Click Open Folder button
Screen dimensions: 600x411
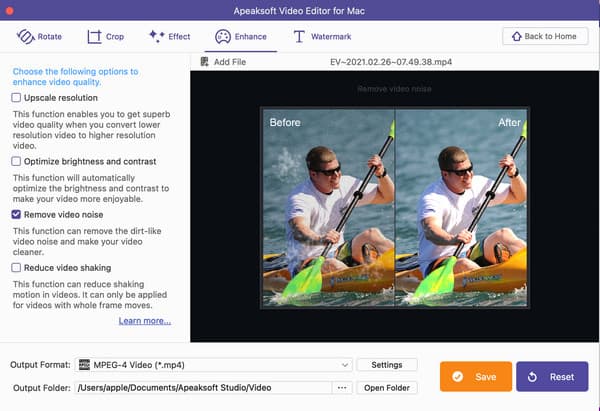(x=386, y=388)
